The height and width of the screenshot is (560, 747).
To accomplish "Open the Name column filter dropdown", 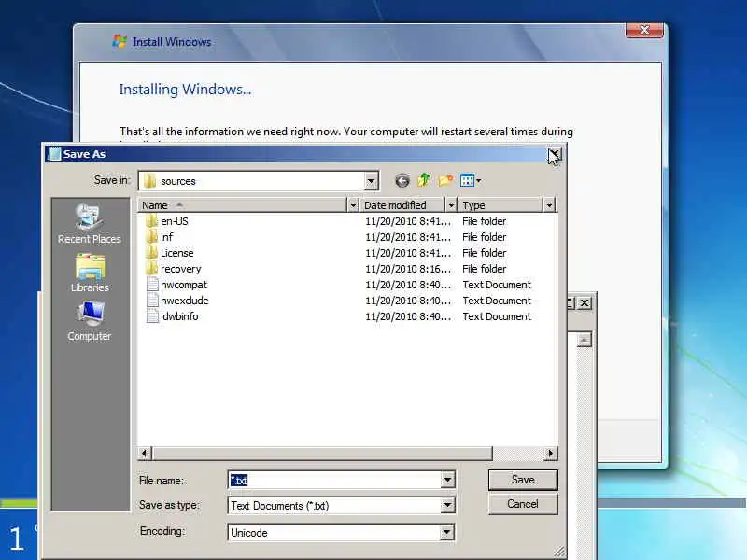I will pos(353,205).
